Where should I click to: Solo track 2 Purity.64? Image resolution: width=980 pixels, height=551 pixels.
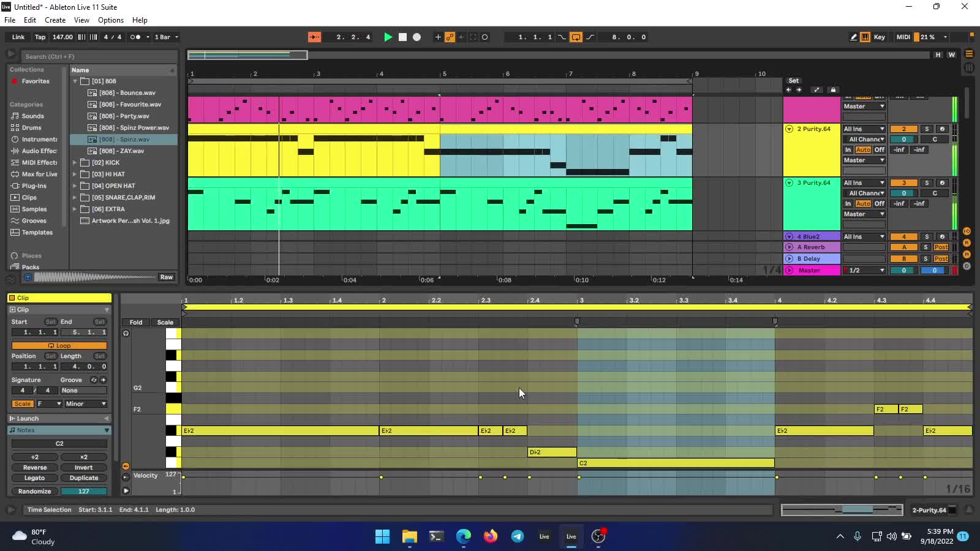[927, 129]
